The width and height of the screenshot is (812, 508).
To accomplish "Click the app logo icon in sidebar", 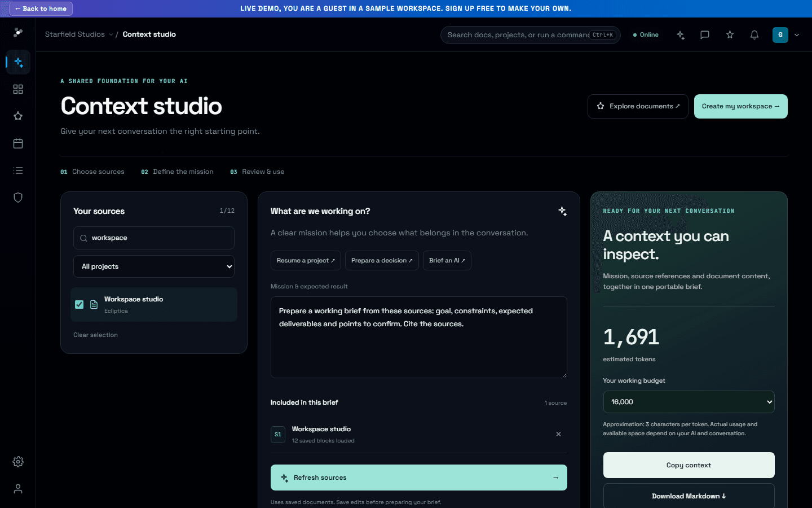I will coord(18,33).
